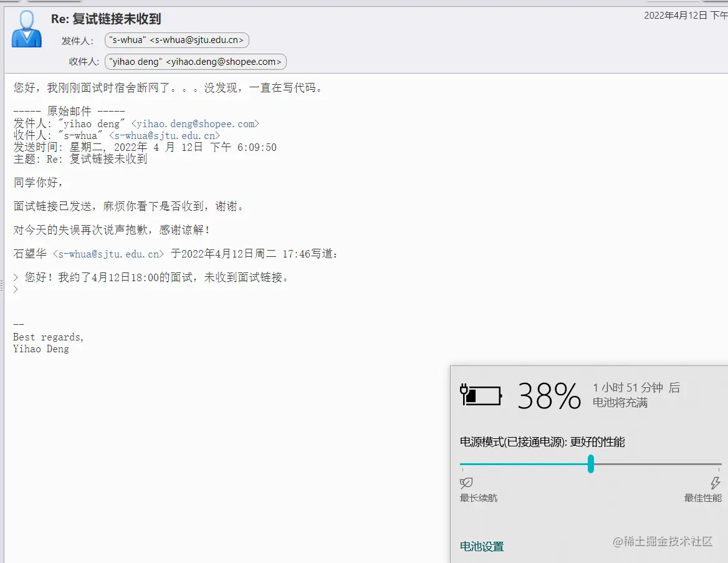Click the 稀土掘金技术社区 watermark text
The height and width of the screenshot is (563, 728).
click(x=664, y=542)
